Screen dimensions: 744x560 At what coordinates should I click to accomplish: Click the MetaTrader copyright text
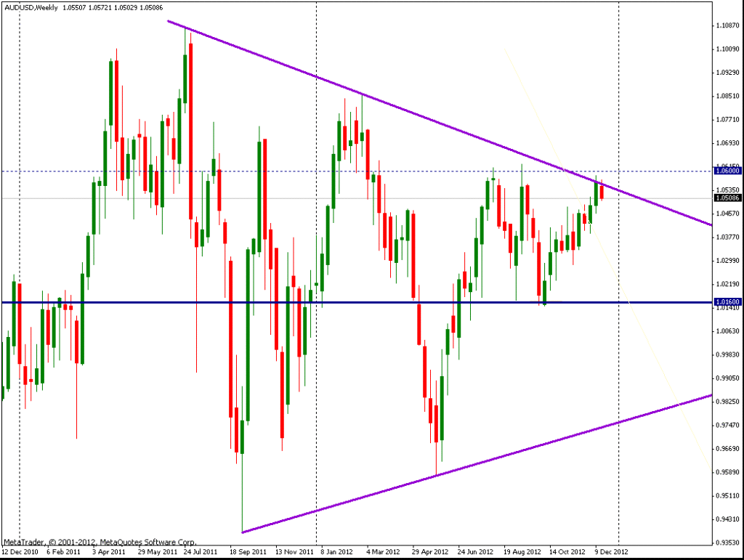tap(99, 542)
